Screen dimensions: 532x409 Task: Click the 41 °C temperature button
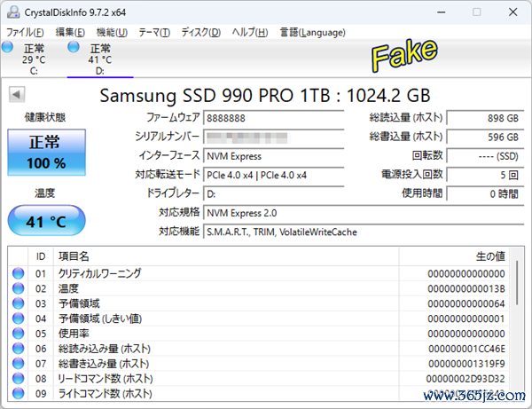pyautogui.click(x=46, y=221)
